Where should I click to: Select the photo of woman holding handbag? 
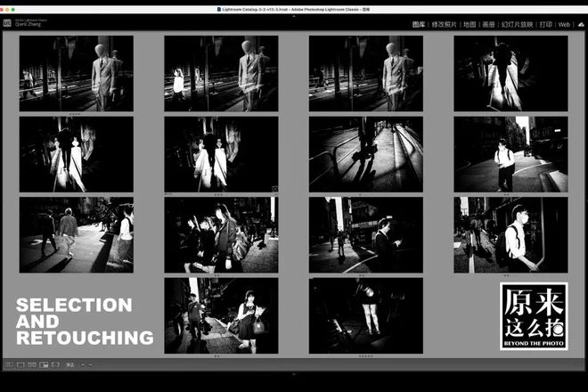[221, 315]
